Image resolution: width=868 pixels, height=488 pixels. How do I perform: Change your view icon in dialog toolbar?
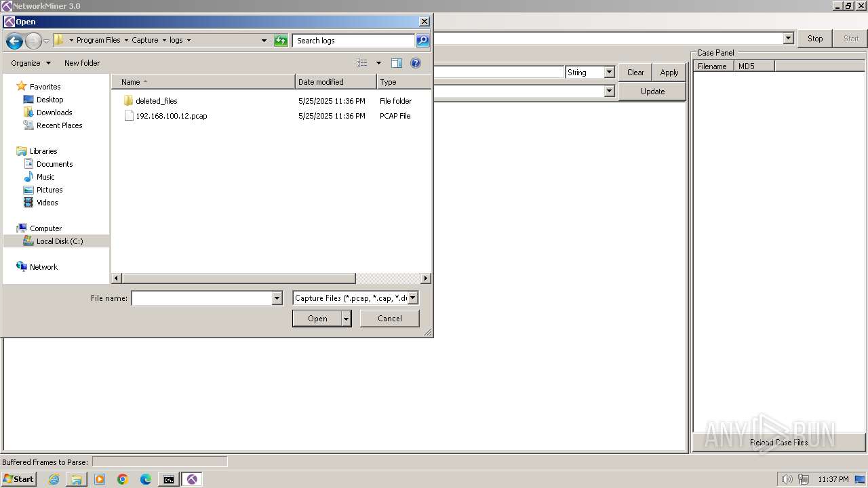[362, 63]
